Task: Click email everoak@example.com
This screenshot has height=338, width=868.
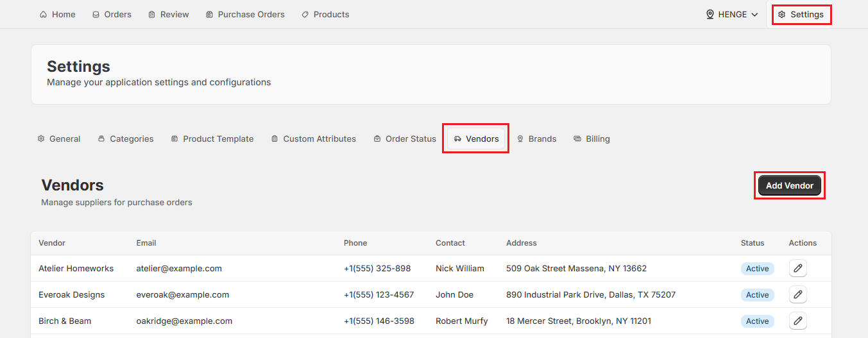Action: click(182, 294)
